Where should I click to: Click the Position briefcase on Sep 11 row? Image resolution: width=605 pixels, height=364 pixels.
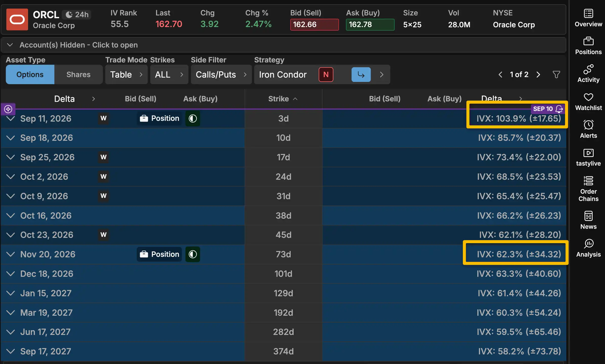tap(160, 118)
